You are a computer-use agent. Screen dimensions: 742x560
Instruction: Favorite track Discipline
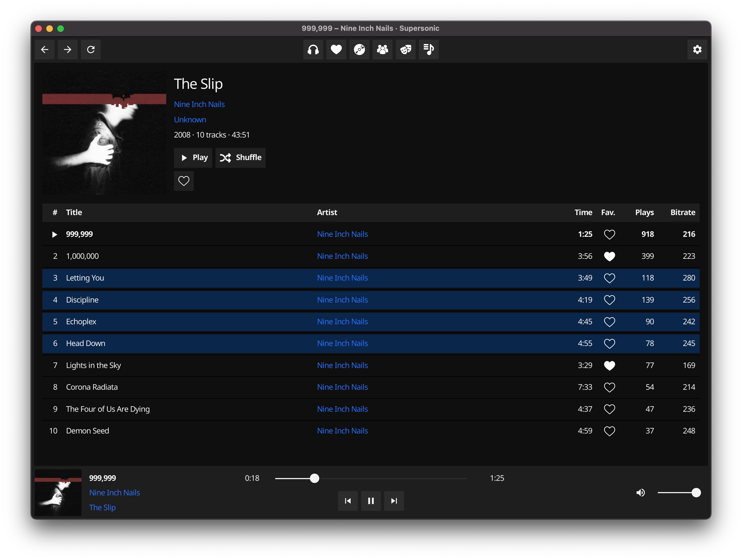[610, 300]
